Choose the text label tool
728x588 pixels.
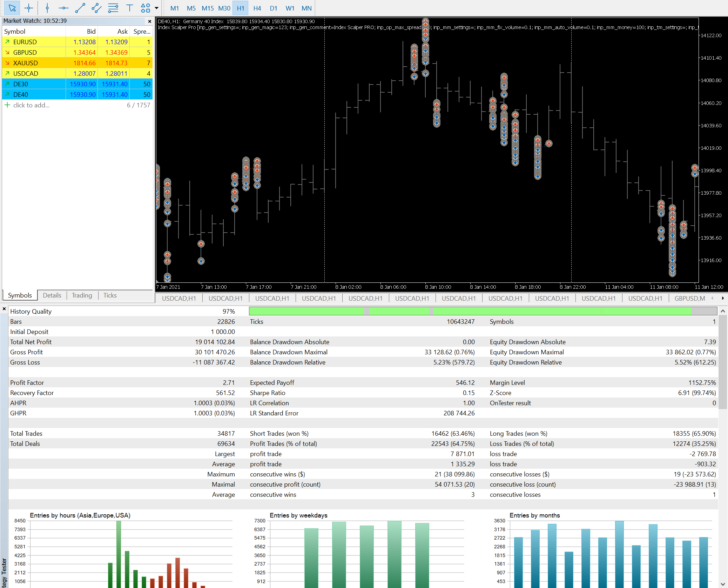pos(129,8)
